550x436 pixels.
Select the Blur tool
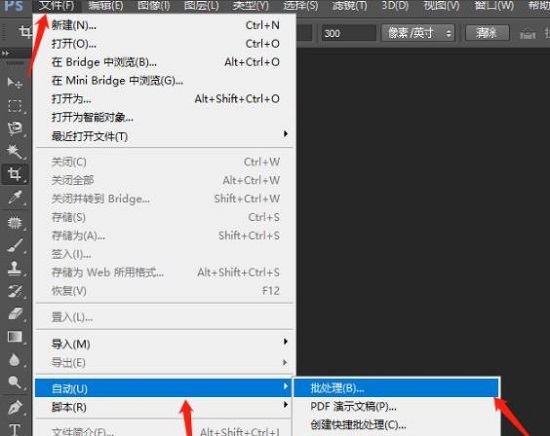click(x=15, y=360)
